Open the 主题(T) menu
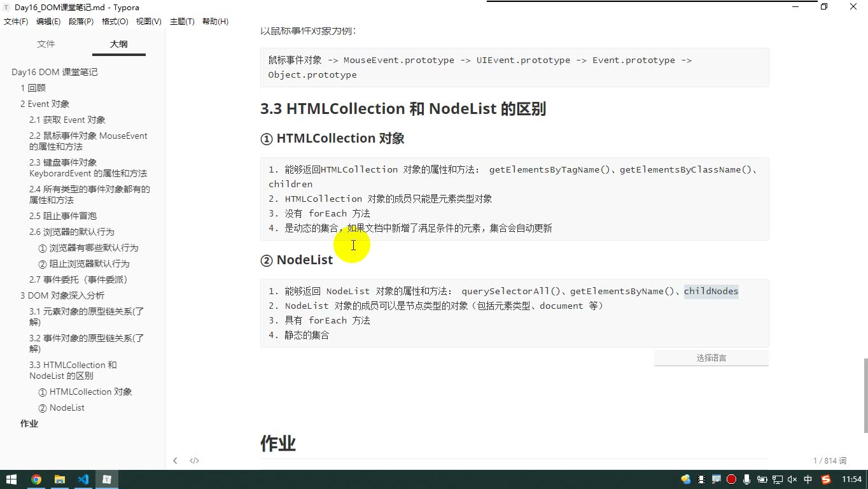The height and width of the screenshot is (489, 868). coord(181,22)
